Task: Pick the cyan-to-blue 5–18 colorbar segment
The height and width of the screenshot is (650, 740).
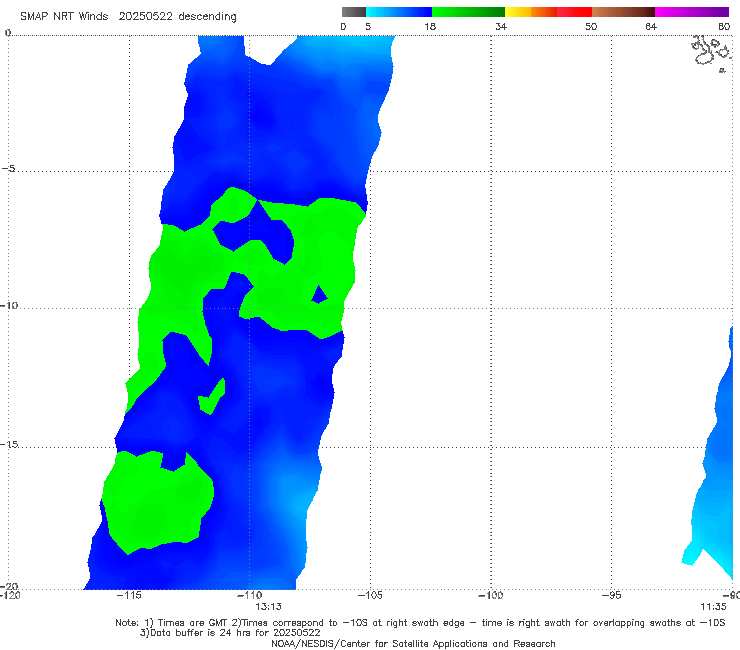Action: click(399, 12)
